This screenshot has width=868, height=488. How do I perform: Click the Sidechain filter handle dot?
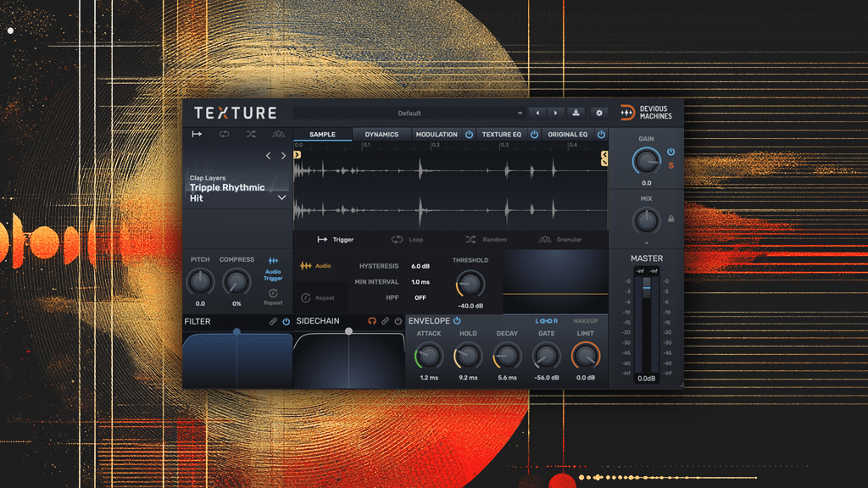click(348, 331)
